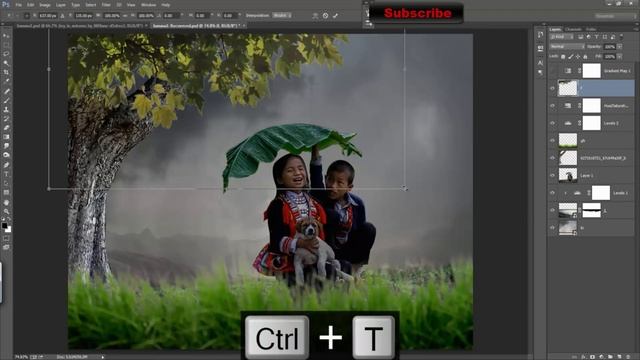
Task: Open the workspace switcher dropdown
Action: 615,16
